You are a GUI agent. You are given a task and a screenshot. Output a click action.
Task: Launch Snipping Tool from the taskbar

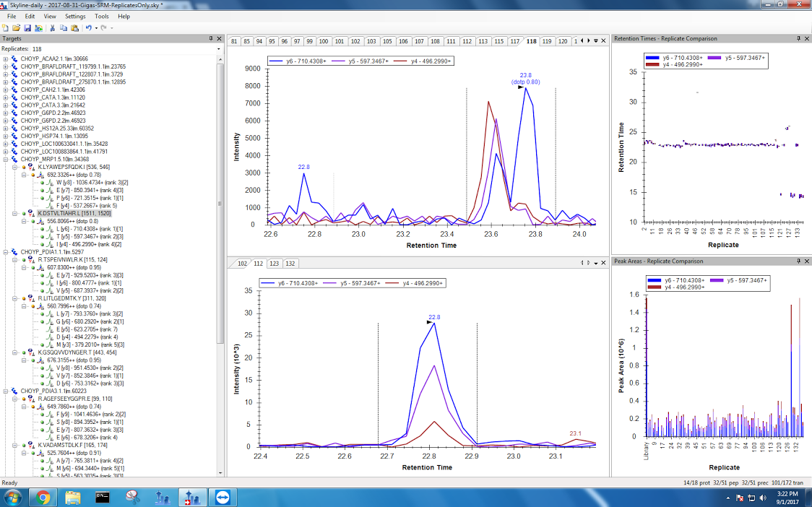131,497
